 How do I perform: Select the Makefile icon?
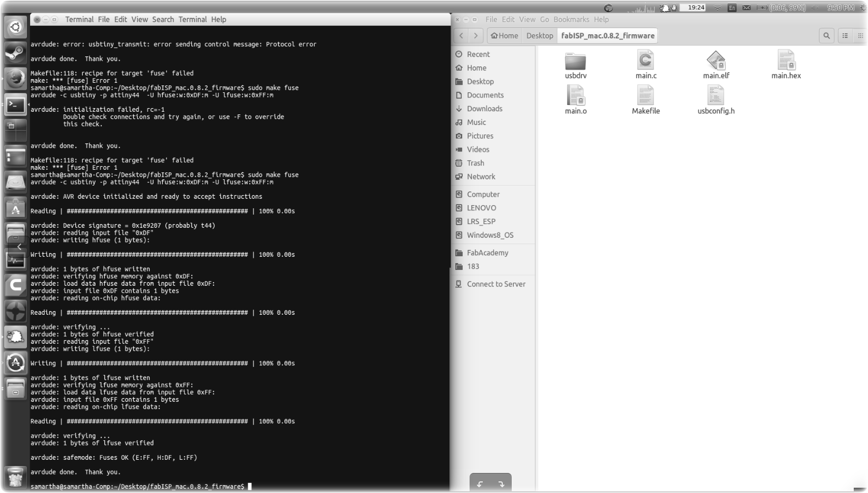(x=646, y=100)
